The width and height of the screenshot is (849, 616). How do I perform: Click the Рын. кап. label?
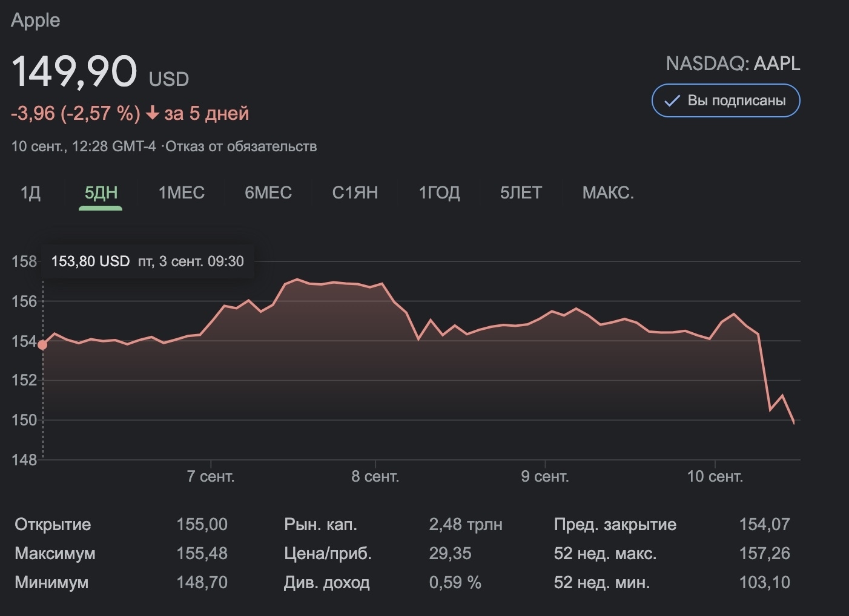tap(320, 524)
